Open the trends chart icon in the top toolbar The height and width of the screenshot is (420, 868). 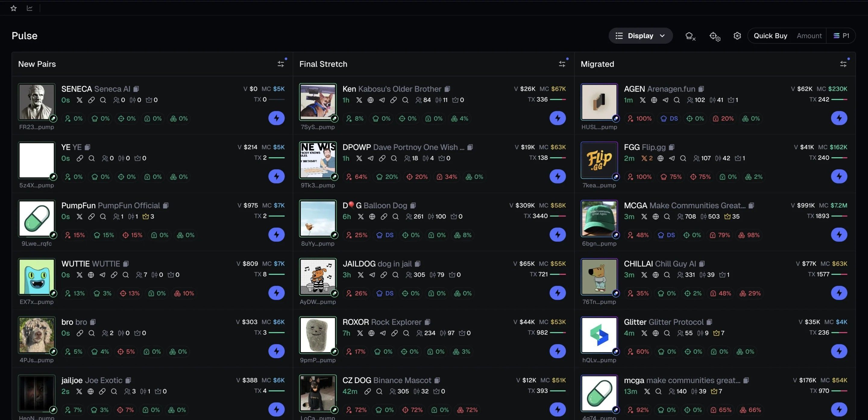point(30,8)
